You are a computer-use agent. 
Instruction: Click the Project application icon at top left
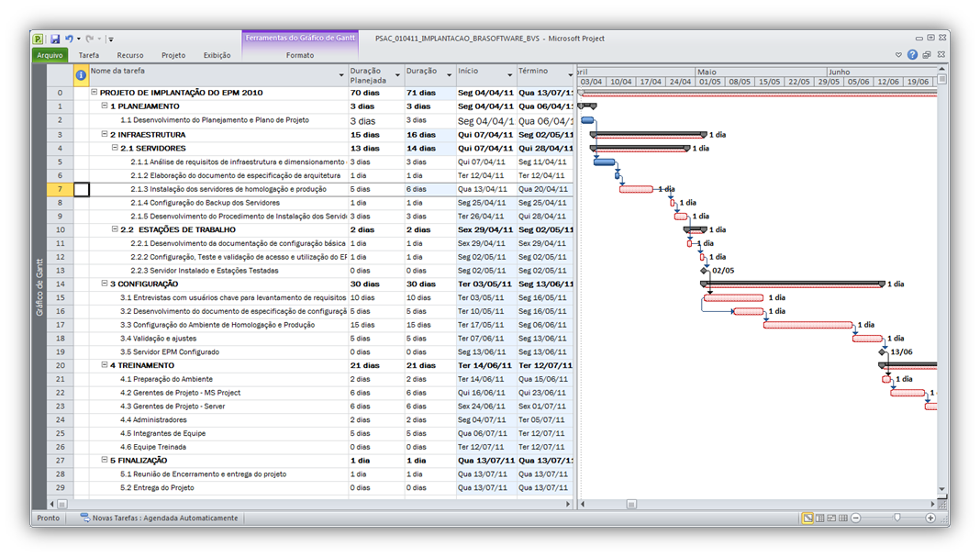[x=38, y=38]
